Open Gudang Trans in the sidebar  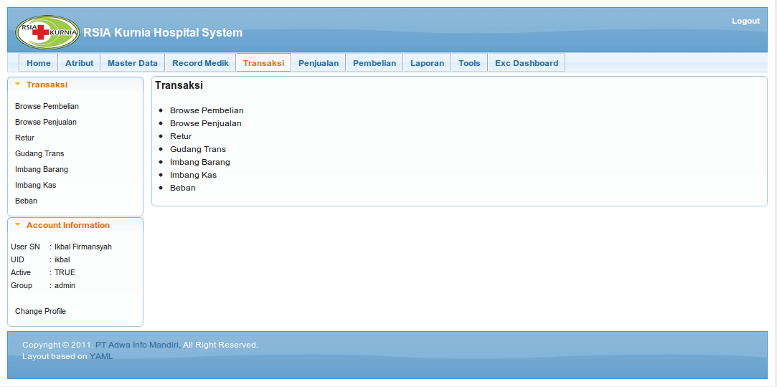click(40, 154)
